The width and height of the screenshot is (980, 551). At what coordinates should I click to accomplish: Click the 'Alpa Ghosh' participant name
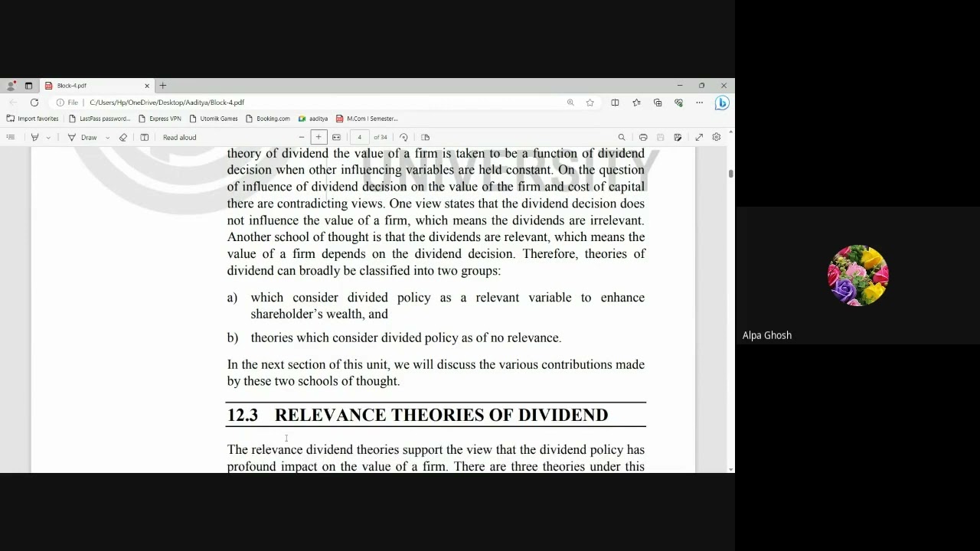767,335
